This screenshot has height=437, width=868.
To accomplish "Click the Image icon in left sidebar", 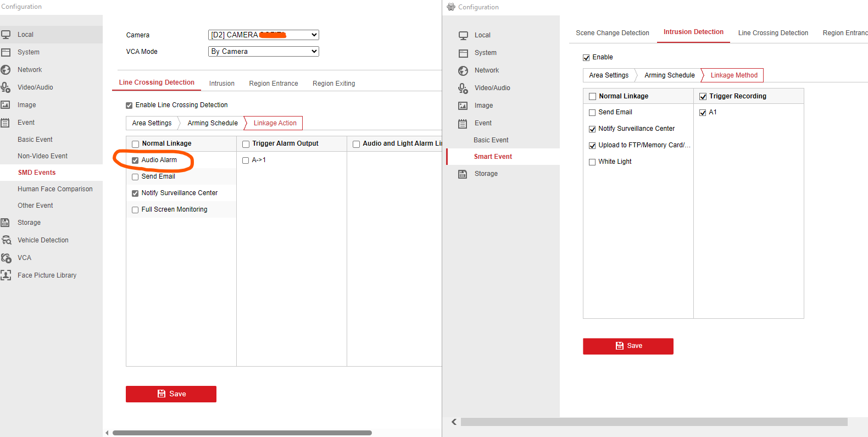I will point(6,105).
